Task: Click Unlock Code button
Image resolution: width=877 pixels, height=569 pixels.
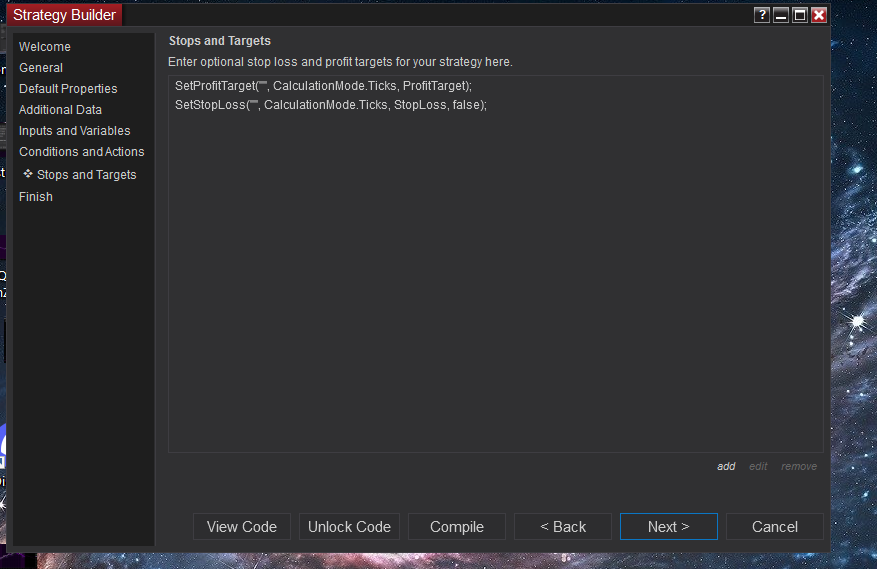Action: pyautogui.click(x=349, y=526)
